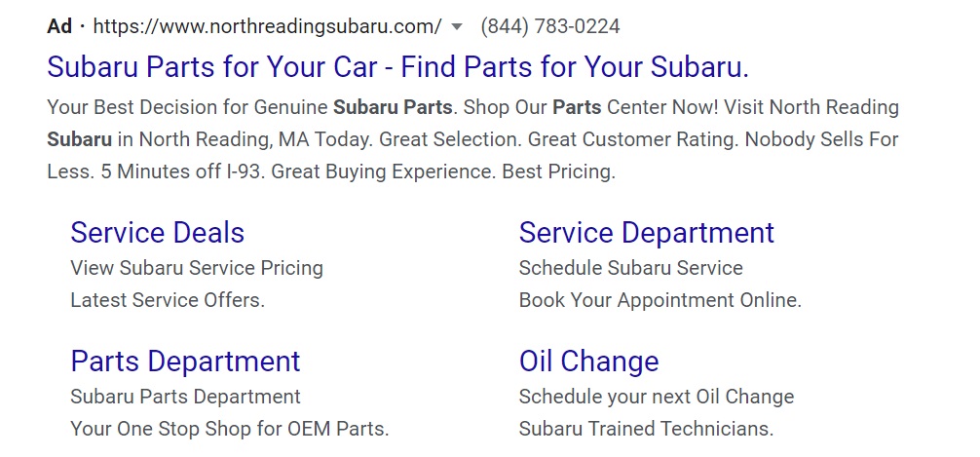This screenshot has height=457, width=980.
Task: Click "Your One Stop Shop for OEM Parts."
Action: [229, 429]
